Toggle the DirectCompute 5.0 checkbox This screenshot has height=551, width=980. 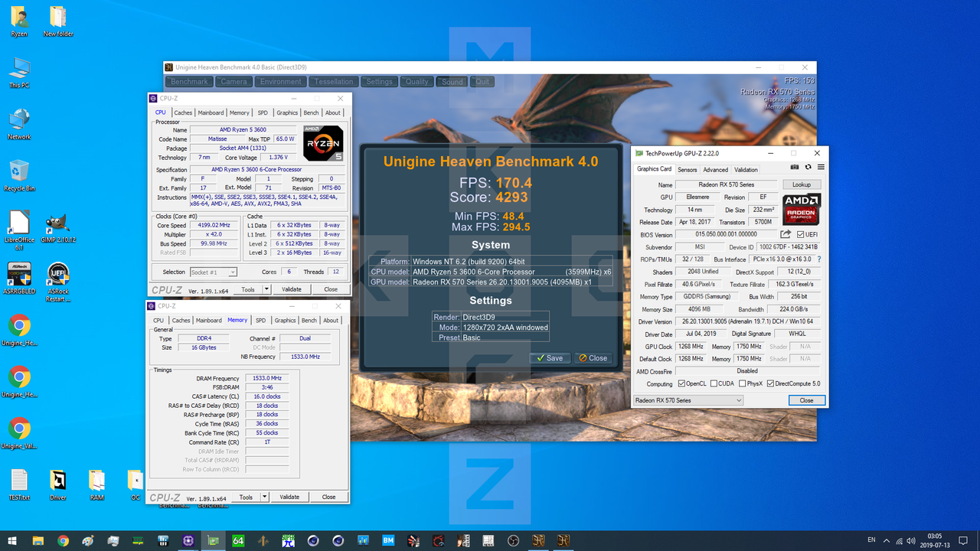pyautogui.click(x=771, y=383)
